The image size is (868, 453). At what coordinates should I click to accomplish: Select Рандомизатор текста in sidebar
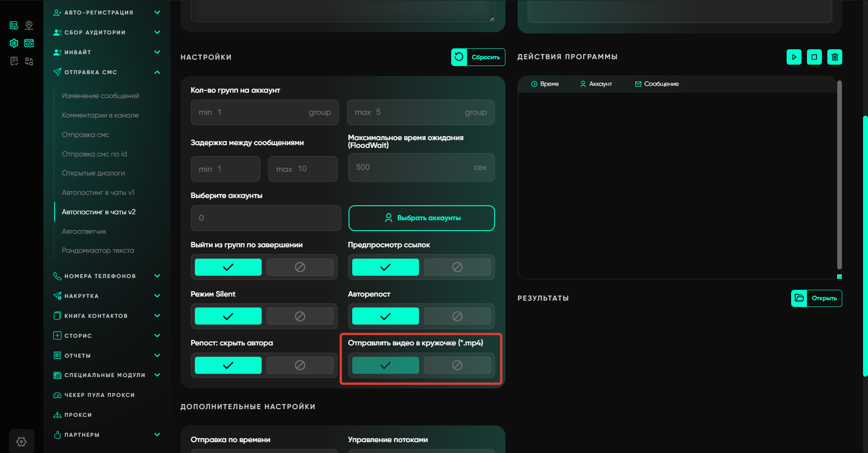[98, 250]
